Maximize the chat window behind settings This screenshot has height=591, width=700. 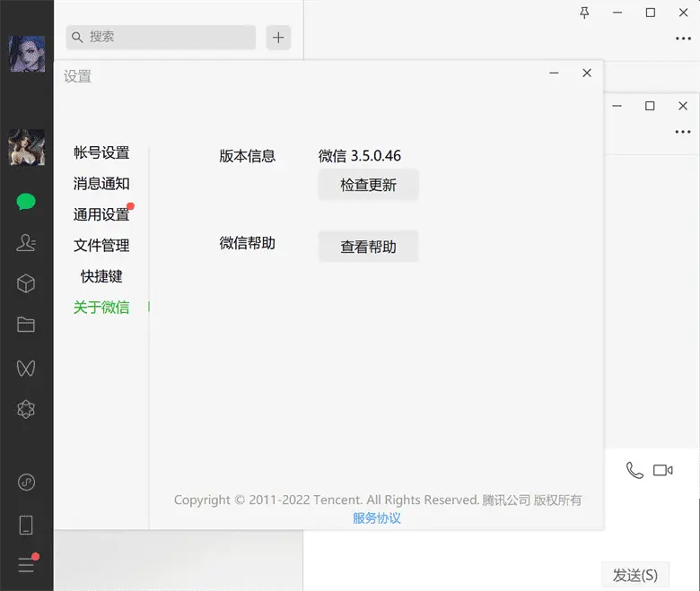click(650, 106)
